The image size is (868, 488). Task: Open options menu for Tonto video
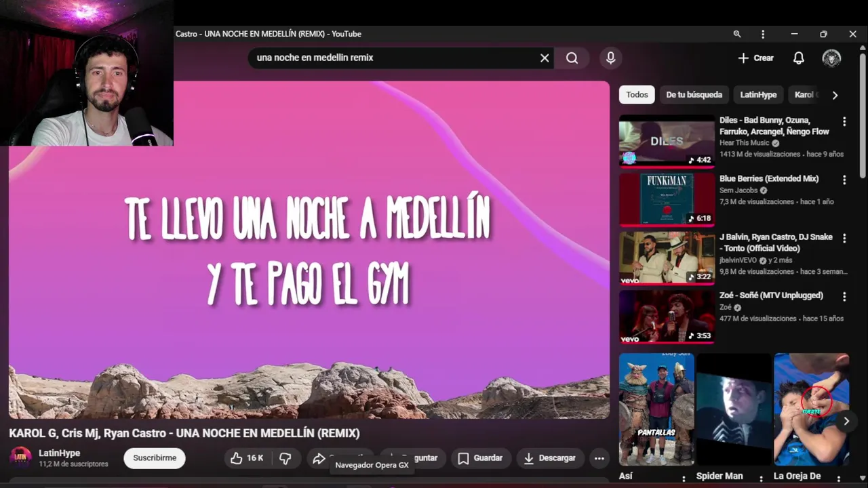point(844,238)
